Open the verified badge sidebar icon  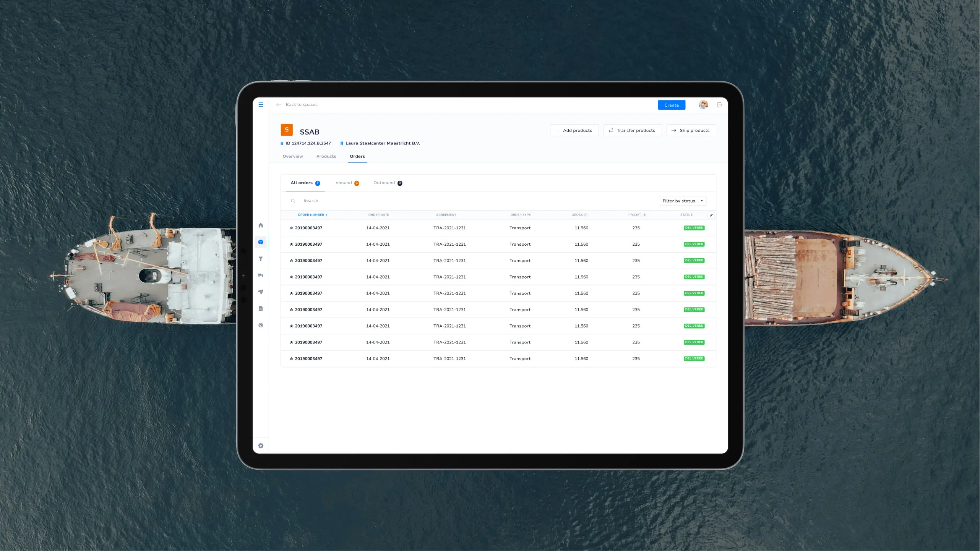tap(261, 325)
